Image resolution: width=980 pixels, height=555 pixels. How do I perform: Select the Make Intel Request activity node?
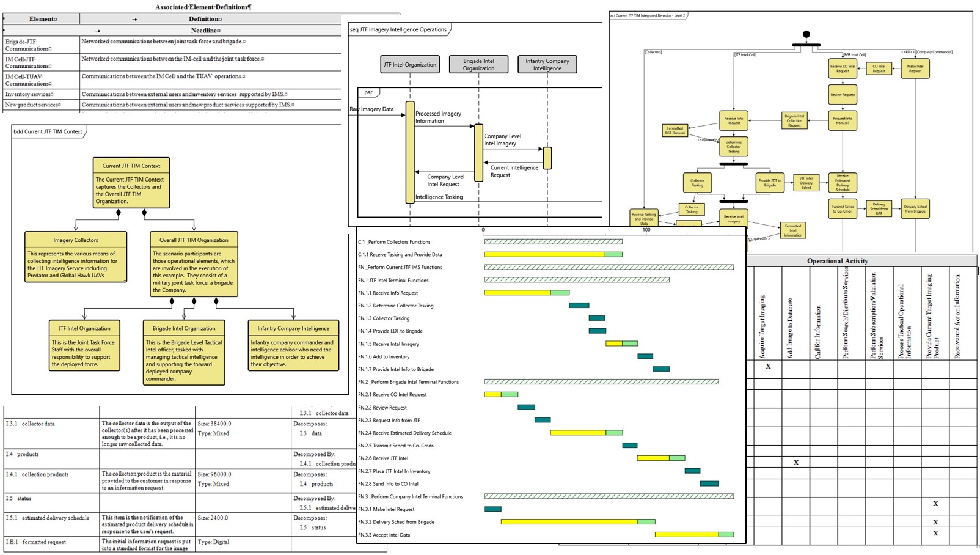[915, 69]
